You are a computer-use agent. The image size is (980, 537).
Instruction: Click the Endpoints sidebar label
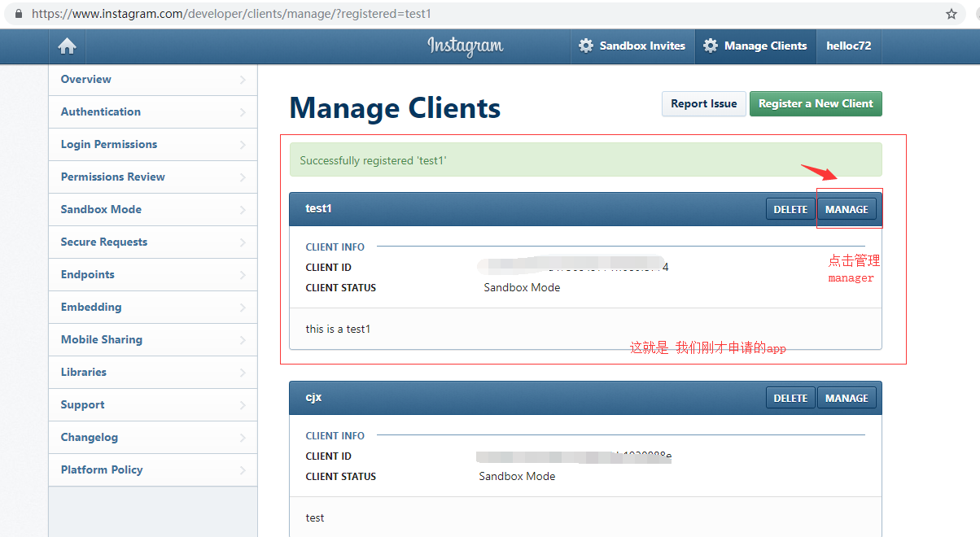click(87, 274)
